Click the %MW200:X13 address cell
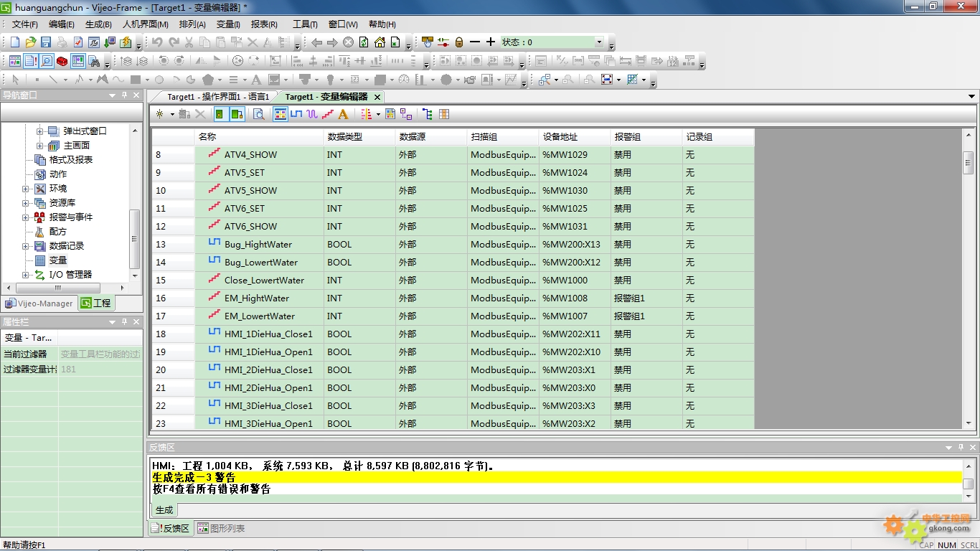Screen dimensions: 980x551 pyautogui.click(x=575, y=245)
